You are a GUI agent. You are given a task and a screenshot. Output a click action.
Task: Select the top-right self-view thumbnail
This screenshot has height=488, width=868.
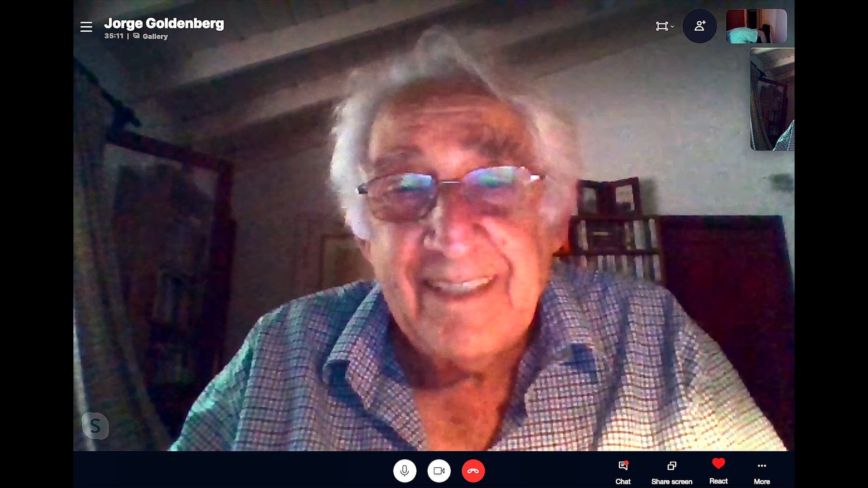[x=756, y=26]
